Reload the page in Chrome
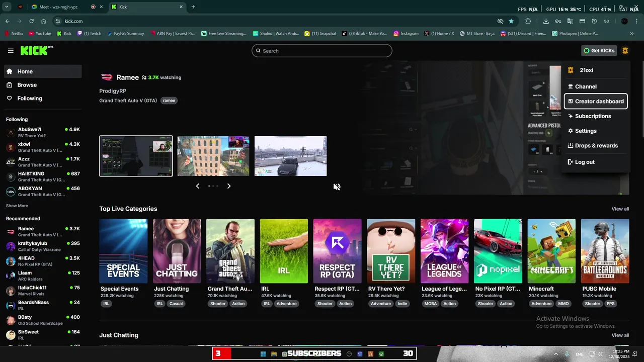644x362 pixels. pos(31,21)
